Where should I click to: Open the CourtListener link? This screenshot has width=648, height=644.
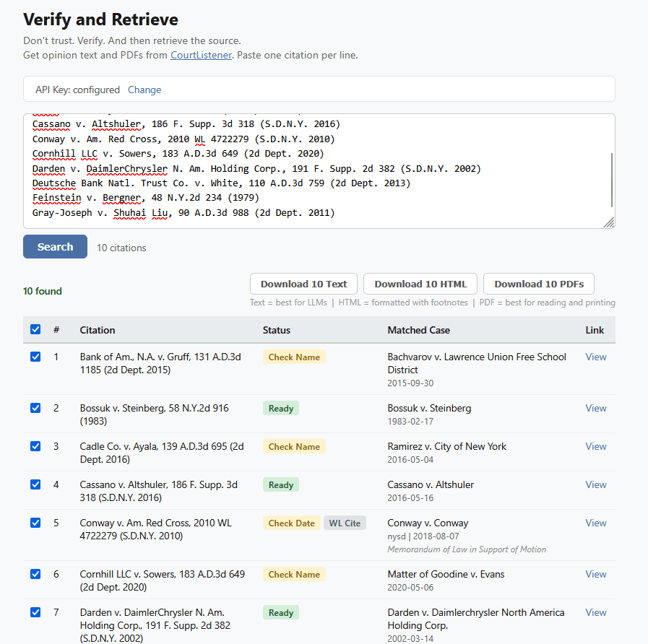pos(201,55)
